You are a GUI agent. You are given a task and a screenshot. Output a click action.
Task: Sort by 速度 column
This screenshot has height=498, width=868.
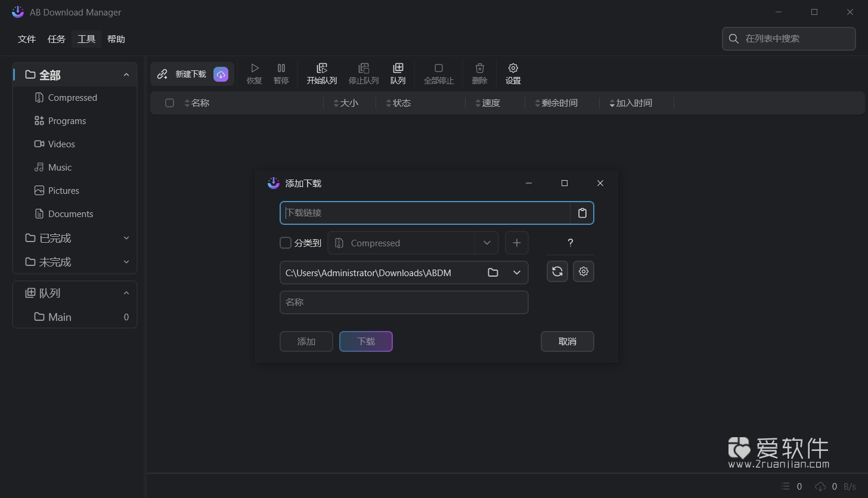click(488, 103)
